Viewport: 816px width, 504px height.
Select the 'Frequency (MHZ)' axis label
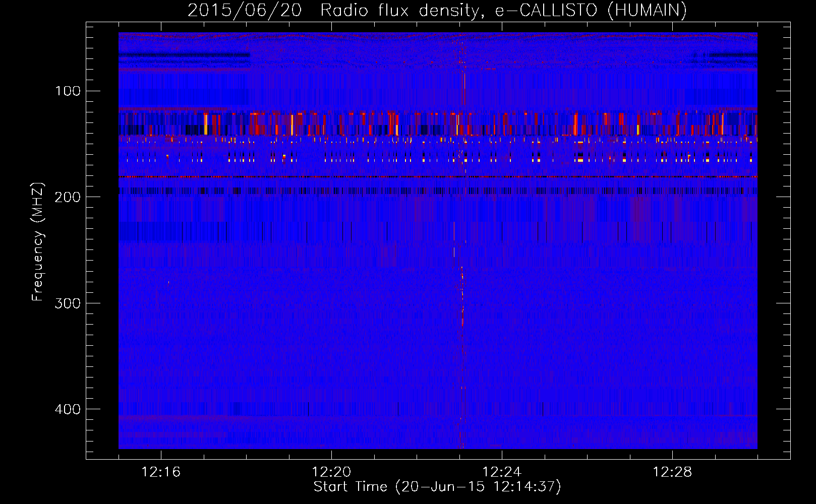[38, 241]
